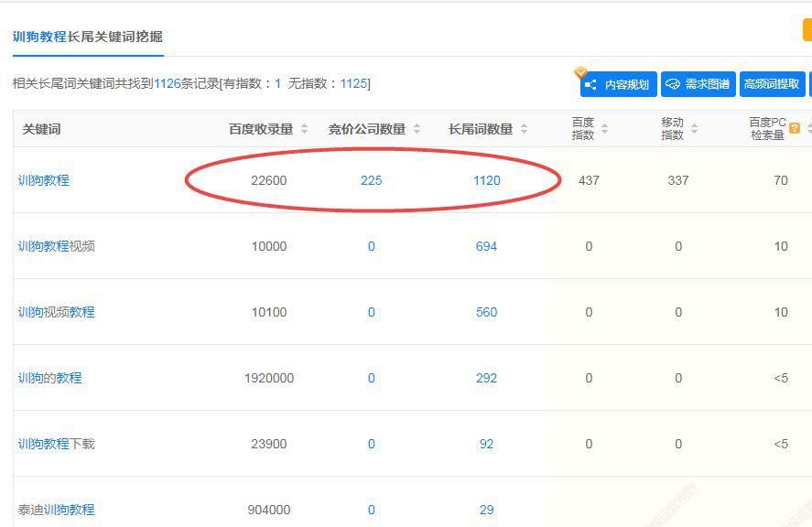The height and width of the screenshot is (527, 812).
Task: Click the 百度收录量 value 10100
Action: 269,312
